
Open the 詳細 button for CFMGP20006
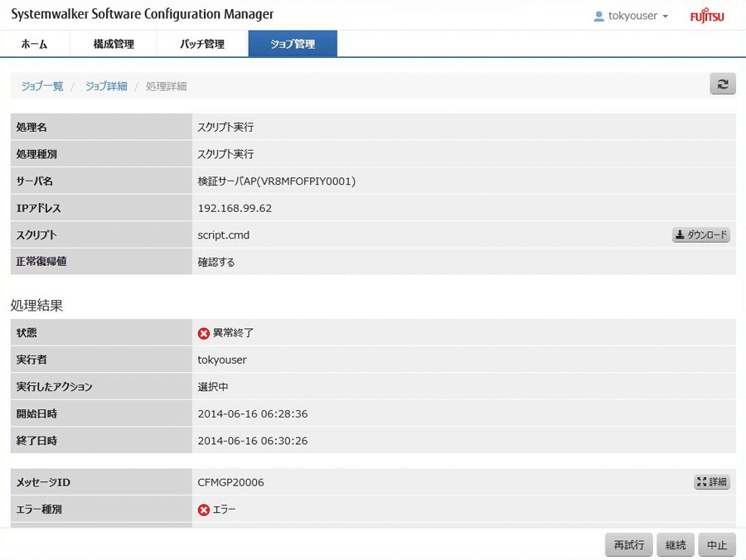[712, 482]
